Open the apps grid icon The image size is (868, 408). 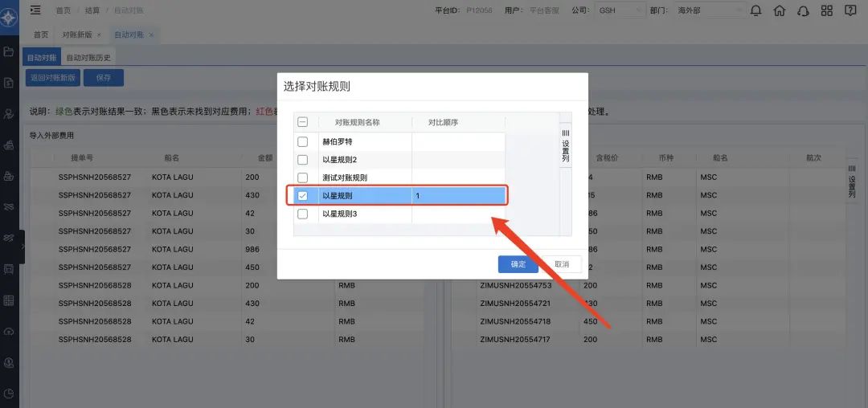827,10
